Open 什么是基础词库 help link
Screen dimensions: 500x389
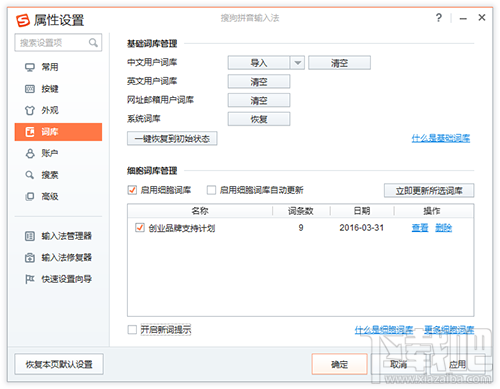click(441, 138)
